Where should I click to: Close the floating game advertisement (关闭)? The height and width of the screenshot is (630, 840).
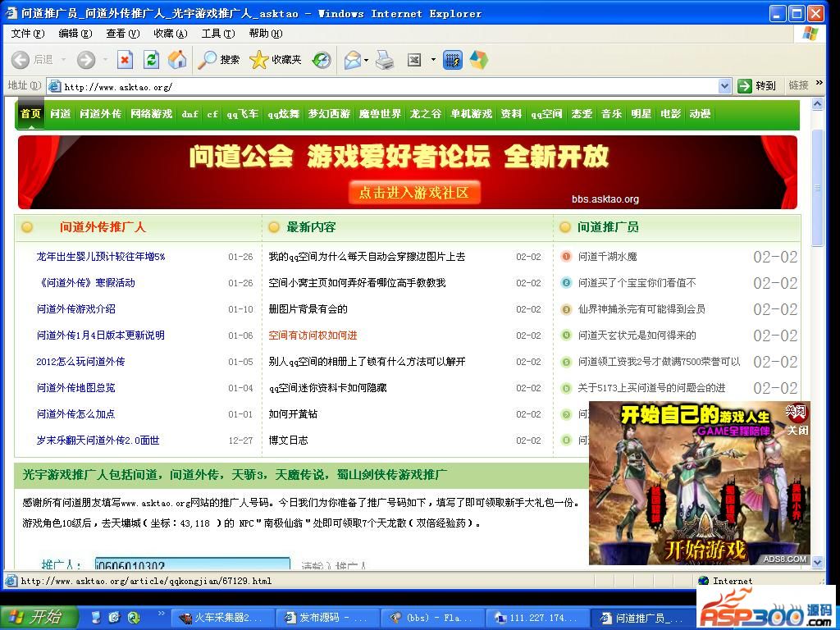click(797, 430)
